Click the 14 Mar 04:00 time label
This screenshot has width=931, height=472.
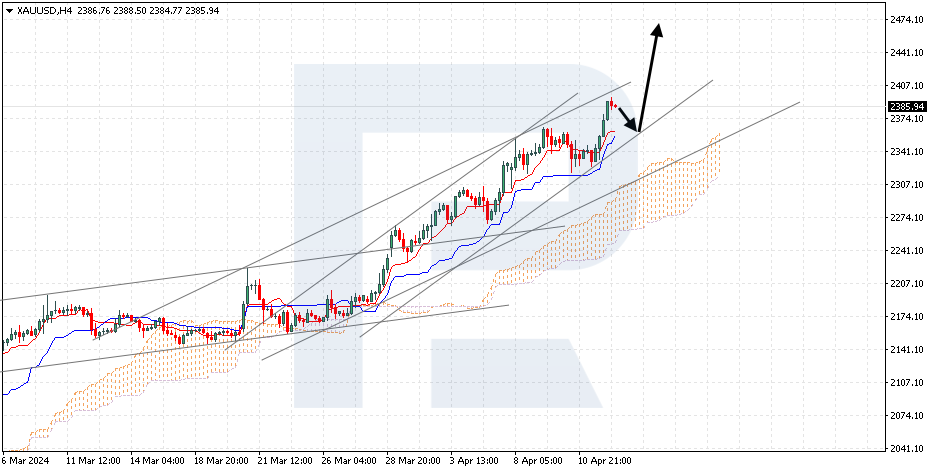tap(157, 461)
